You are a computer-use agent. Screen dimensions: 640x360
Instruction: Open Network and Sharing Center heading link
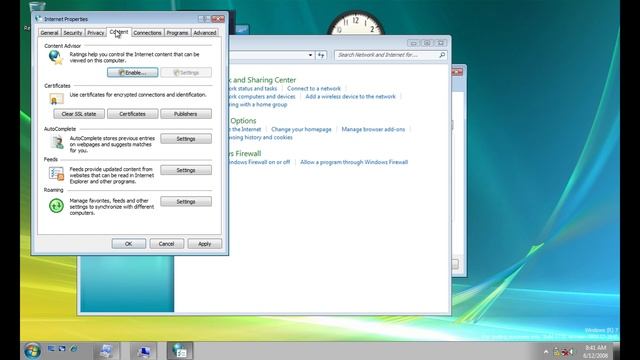click(262, 80)
